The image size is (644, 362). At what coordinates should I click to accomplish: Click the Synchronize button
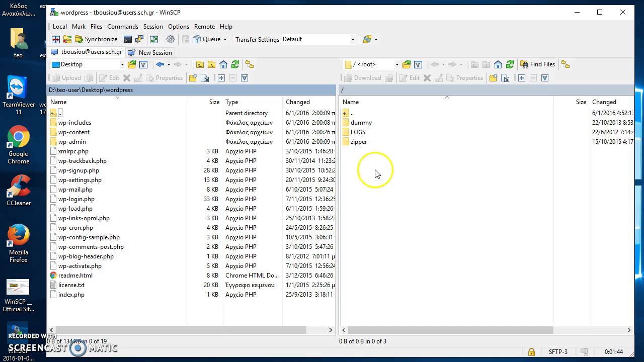pos(96,39)
